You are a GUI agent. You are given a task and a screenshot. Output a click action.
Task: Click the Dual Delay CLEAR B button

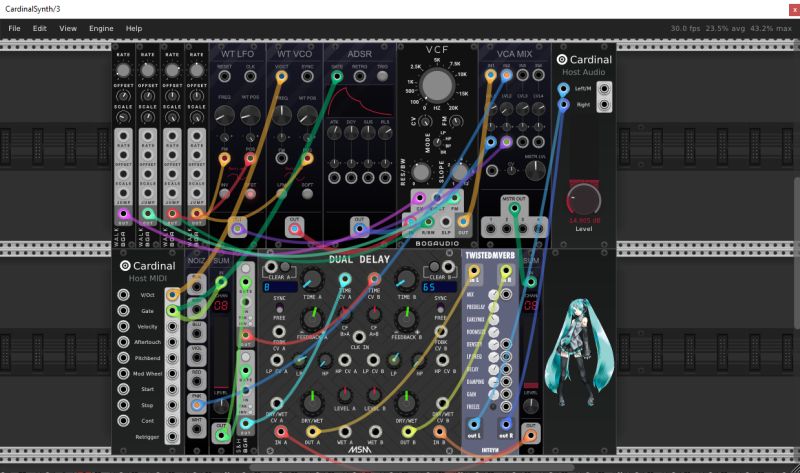[x=434, y=267]
